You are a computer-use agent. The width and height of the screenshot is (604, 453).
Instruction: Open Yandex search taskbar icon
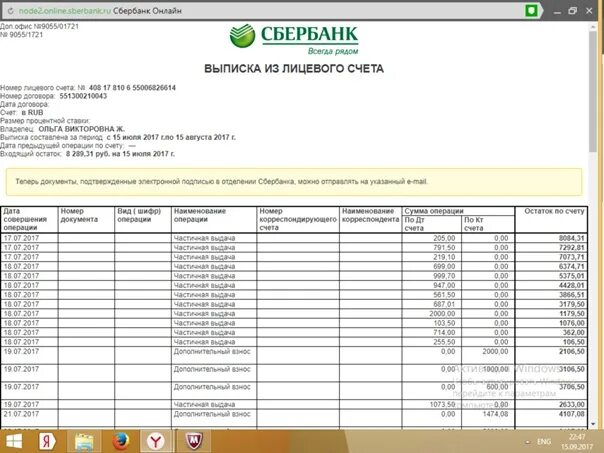(x=48, y=441)
